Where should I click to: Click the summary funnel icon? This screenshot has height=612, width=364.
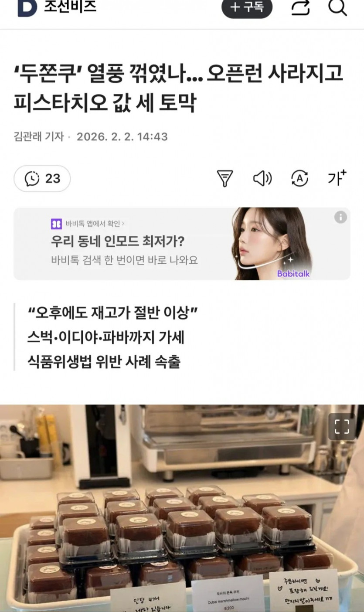click(225, 178)
